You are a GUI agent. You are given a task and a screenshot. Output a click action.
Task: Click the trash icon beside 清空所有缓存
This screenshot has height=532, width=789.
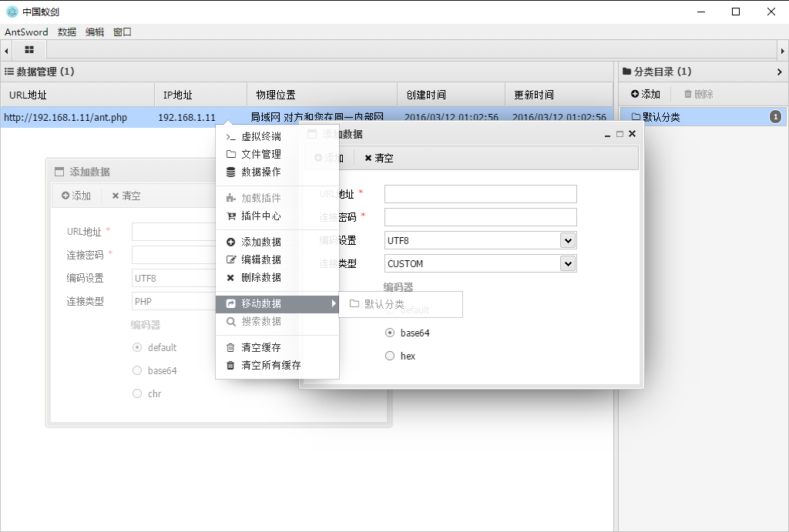(230, 365)
